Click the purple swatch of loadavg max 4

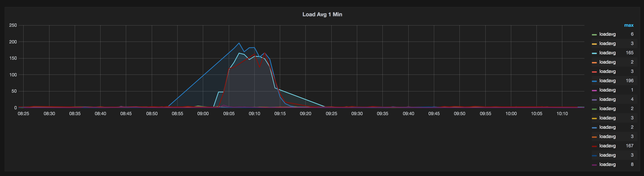point(594,100)
